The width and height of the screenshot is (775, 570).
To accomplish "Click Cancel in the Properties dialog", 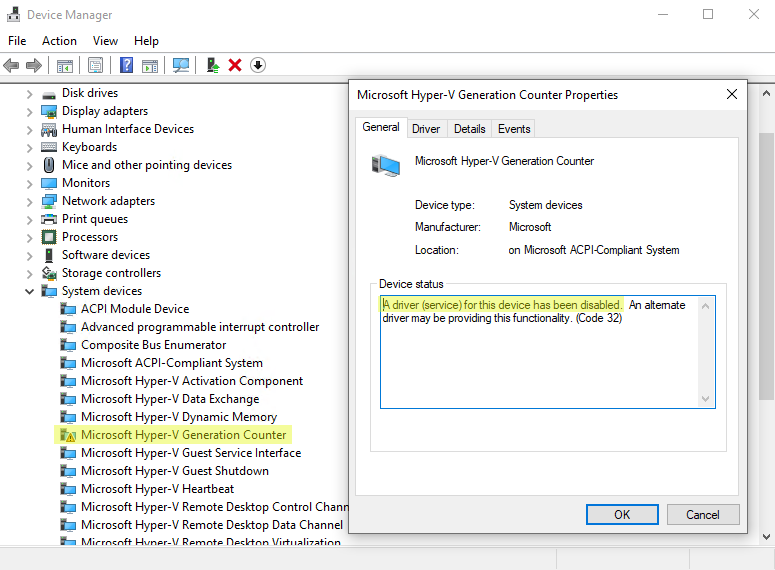I will pos(703,515).
